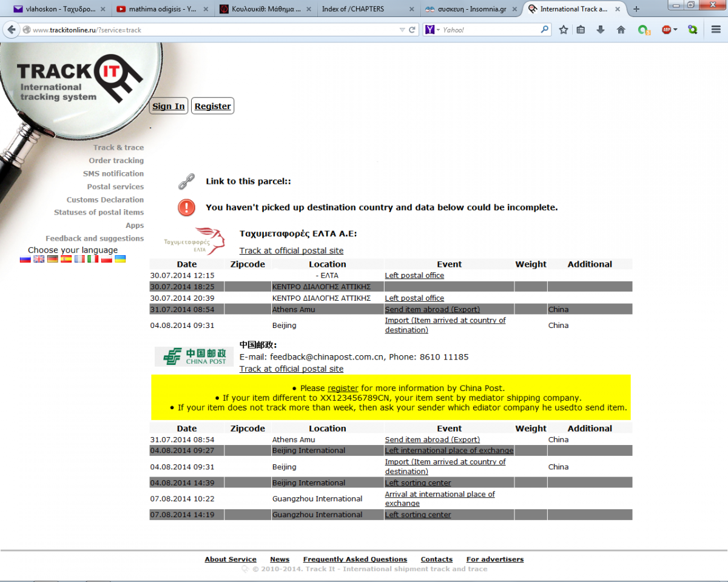Open the URL history dropdown arrow

click(x=402, y=30)
